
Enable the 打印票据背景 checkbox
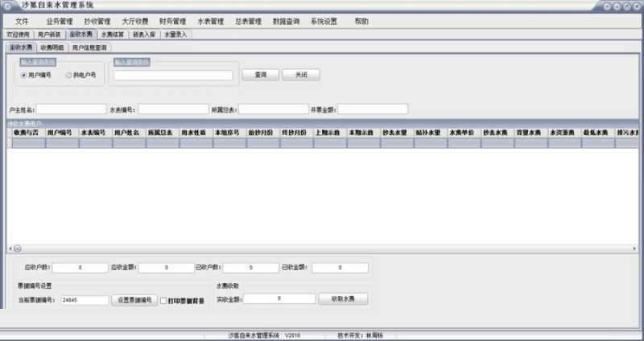(163, 300)
